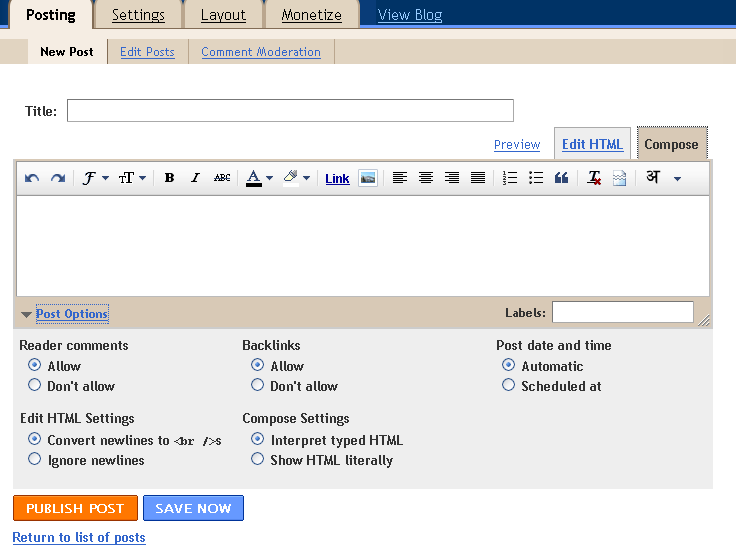Switch to Edit HTML tab
This screenshot has height=545, width=736.
click(592, 144)
